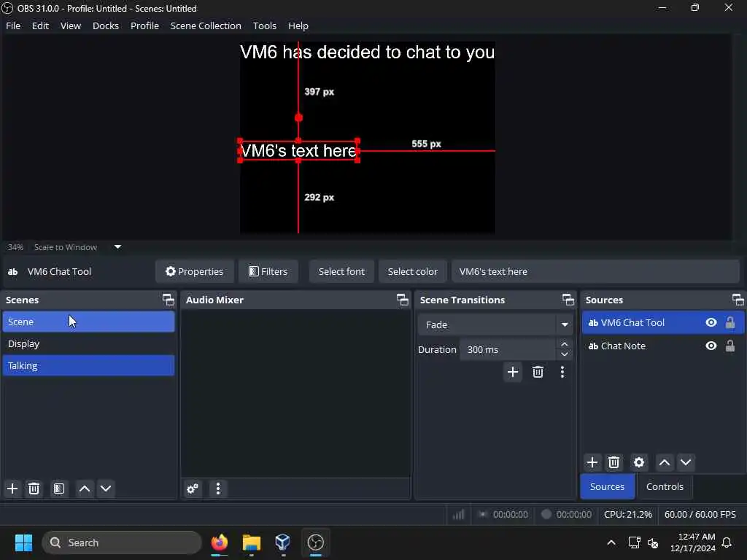Lock the Chat Note source
This screenshot has height=560, width=747.
(x=730, y=346)
